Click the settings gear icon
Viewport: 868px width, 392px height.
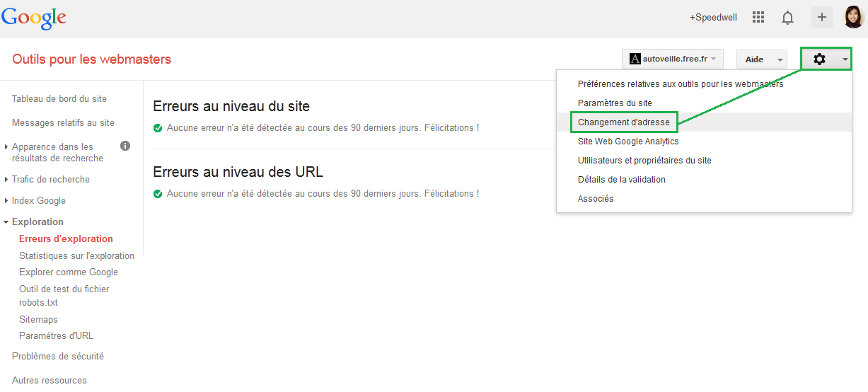(x=819, y=59)
